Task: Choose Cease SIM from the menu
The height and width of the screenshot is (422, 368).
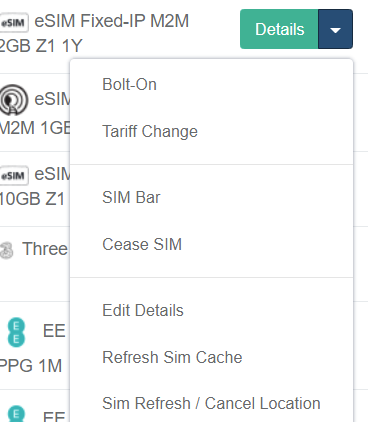Action: point(142,244)
